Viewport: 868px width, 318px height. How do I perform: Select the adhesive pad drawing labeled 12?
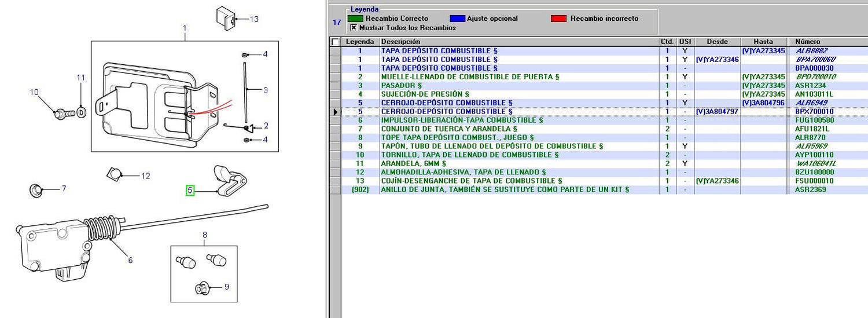click(x=114, y=173)
